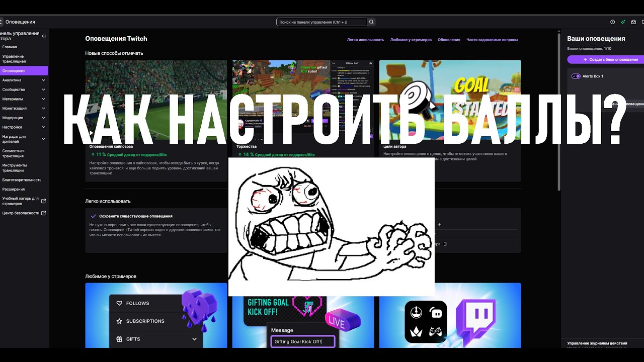Focus the Поиск на панели управления search field
Image resolution: width=644 pixels, height=362 pixels.
(322, 22)
